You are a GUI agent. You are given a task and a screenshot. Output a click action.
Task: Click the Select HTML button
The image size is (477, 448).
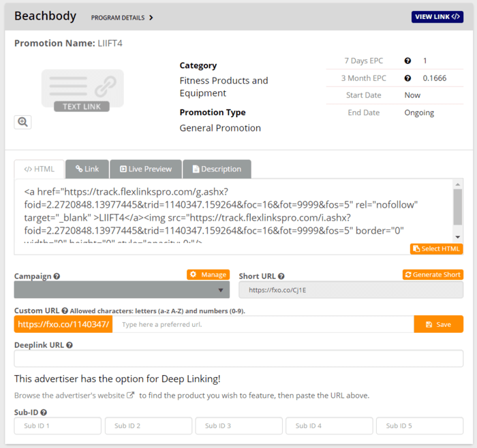[x=436, y=249]
